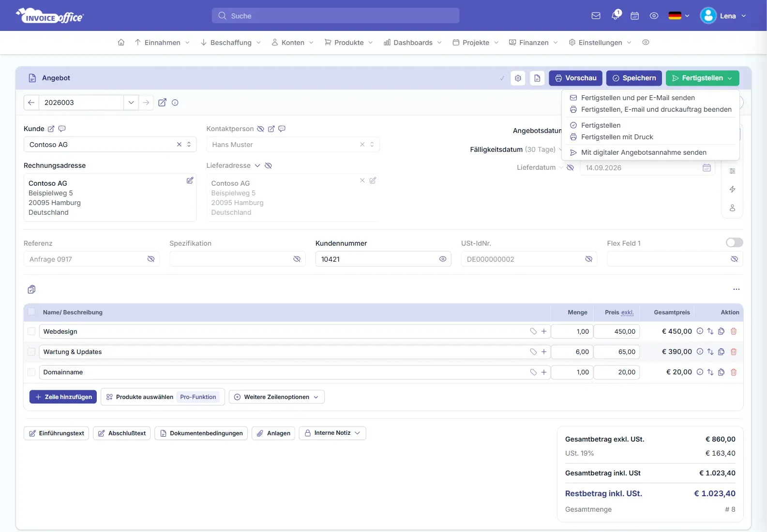Viewport: 767px width, 532px height.
Task: Expand the Angebot number dropdown
Action: (x=131, y=103)
